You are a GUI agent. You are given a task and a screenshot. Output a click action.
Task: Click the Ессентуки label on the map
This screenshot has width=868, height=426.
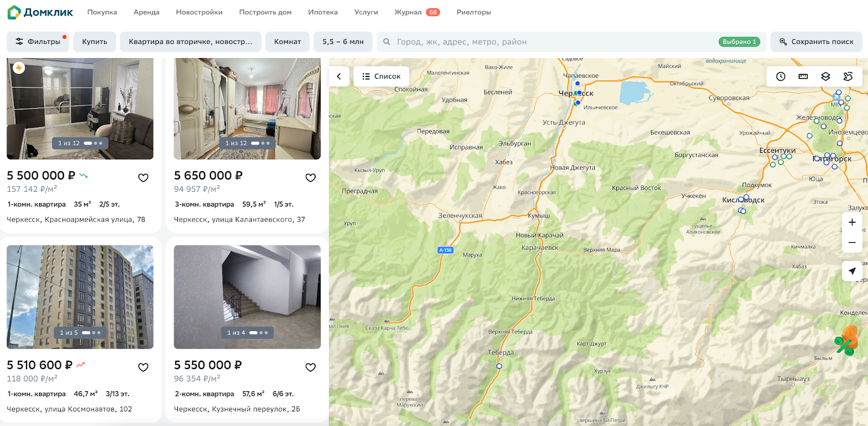[777, 151]
